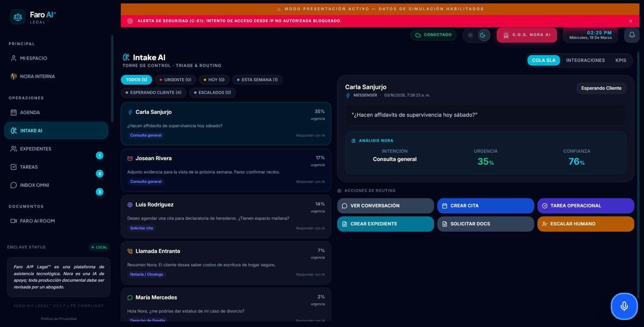Click the Crear Cita button

(x=485, y=206)
